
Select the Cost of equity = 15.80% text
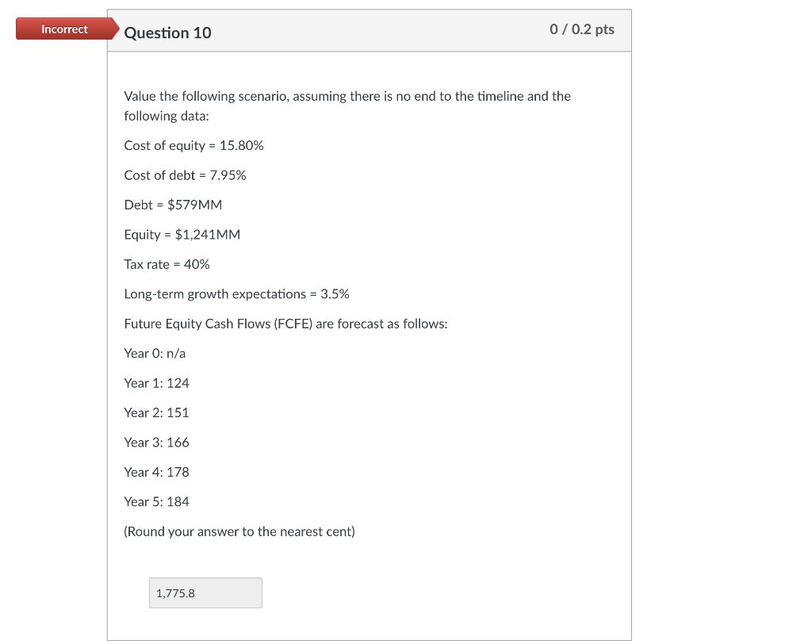coord(193,145)
